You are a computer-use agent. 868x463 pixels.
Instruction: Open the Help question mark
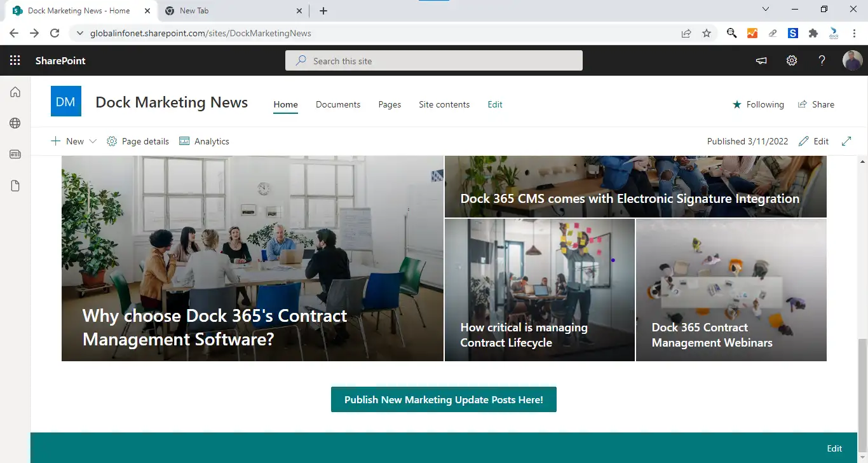[x=822, y=60]
